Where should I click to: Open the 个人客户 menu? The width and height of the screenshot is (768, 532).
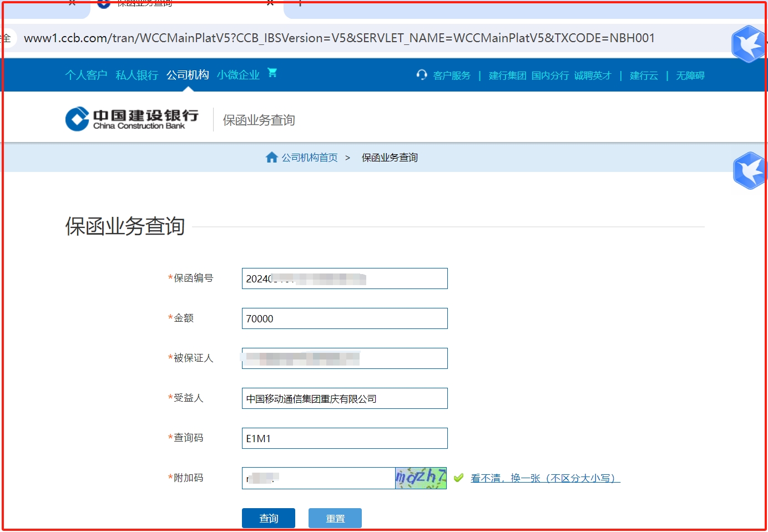pos(86,75)
